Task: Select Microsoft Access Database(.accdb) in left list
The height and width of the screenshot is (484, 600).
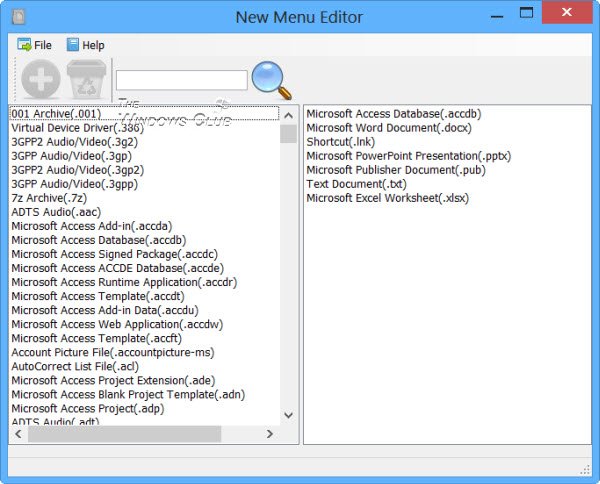Action: pos(99,240)
